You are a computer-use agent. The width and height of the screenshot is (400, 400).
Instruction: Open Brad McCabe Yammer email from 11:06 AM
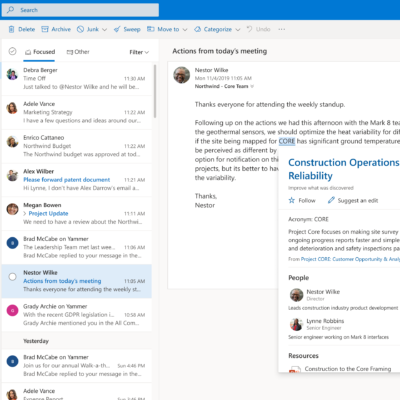pyautogui.click(x=77, y=247)
